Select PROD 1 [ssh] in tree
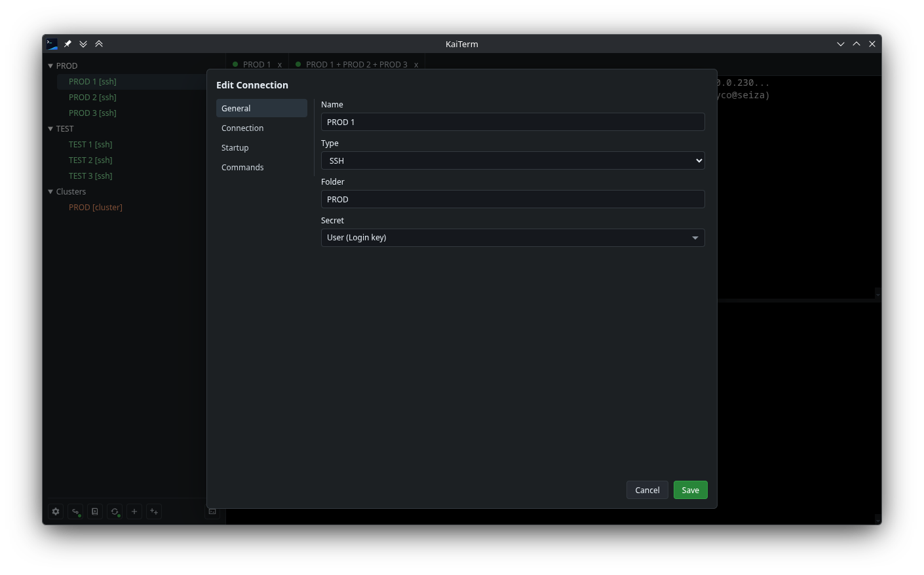Screen dimensions: 924x575 [92, 82]
